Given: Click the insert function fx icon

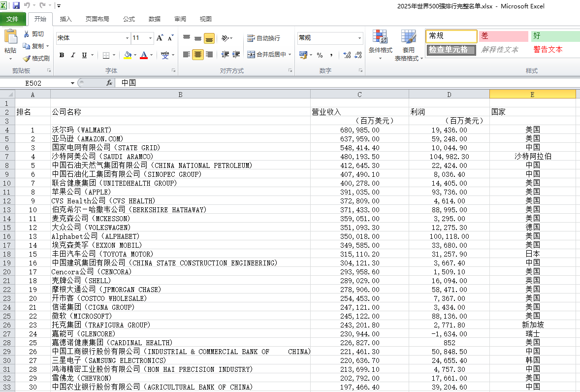Looking at the screenshot, I should pos(109,83).
